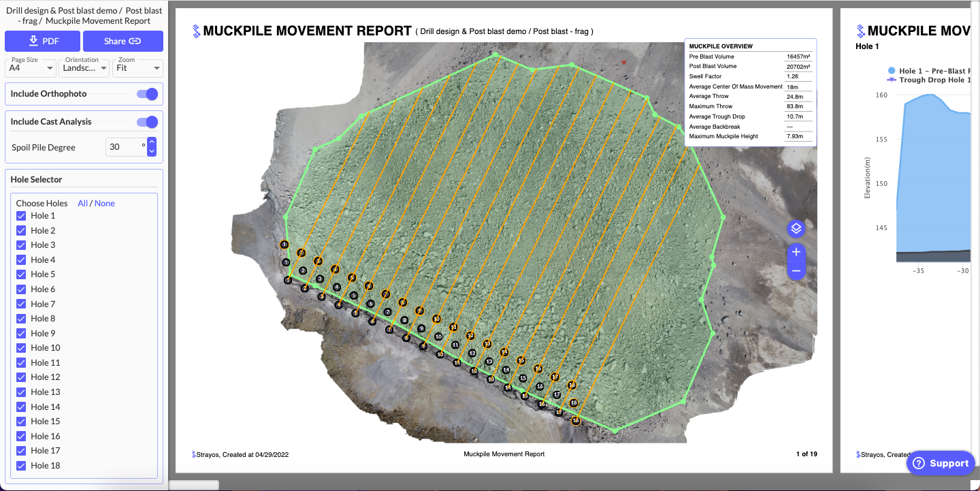Increase the Spoil Pile Degree stepper

(x=152, y=143)
